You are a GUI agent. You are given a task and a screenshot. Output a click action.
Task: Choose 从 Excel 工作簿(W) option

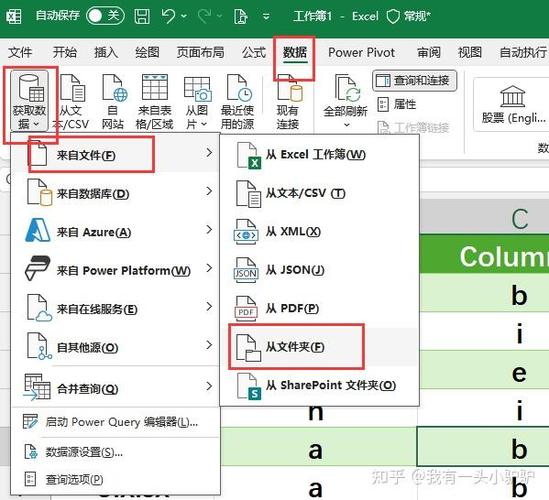[319, 154]
